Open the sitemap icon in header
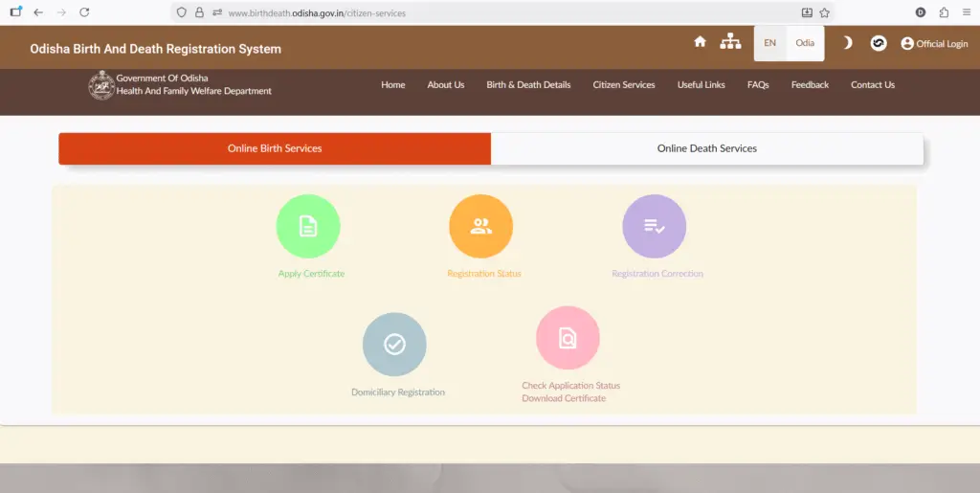The height and width of the screenshot is (493, 980). (x=730, y=42)
